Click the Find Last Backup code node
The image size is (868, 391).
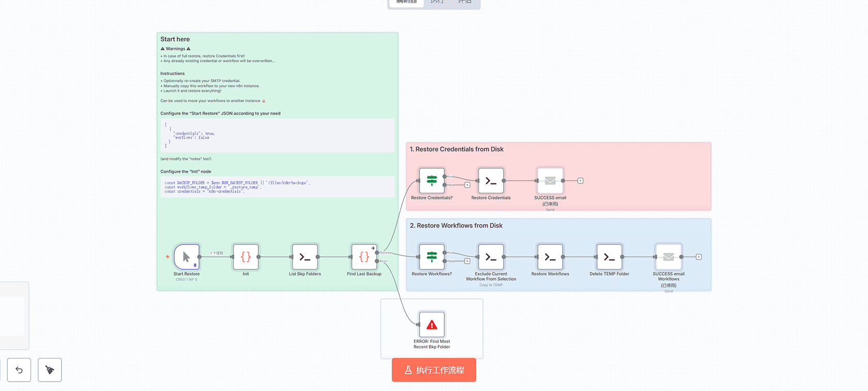[364, 257]
